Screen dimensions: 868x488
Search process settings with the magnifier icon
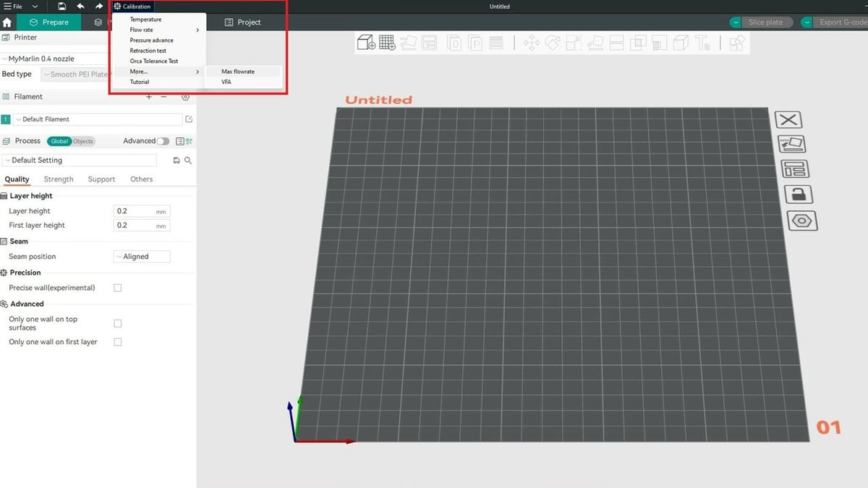click(x=188, y=160)
